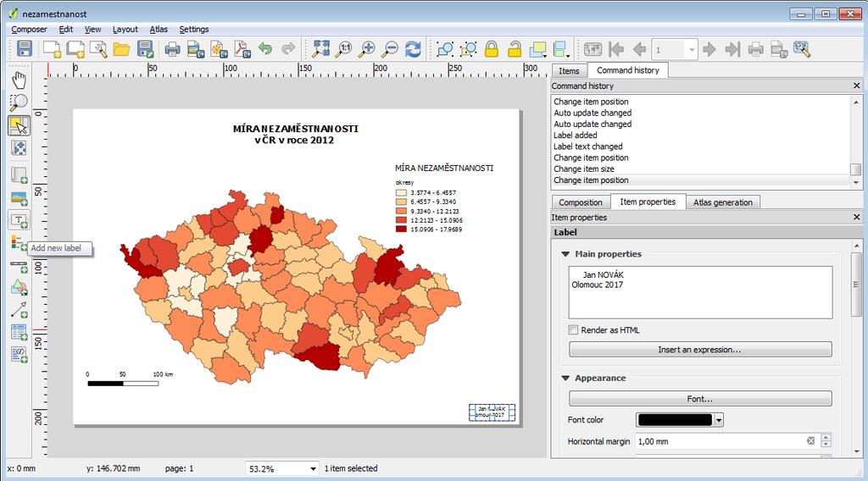This screenshot has height=481, width=868.
Task: Add an arrow item
Action: tap(19, 310)
